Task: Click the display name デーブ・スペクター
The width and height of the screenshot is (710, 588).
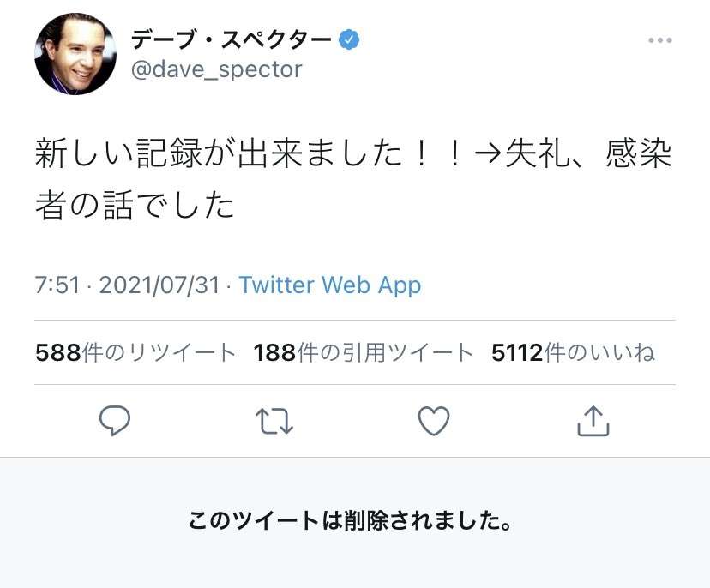Action: click(232, 39)
